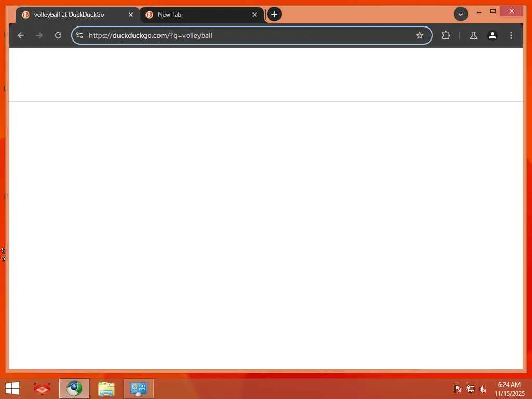This screenshot has width=532, height=399.
Task: Open Control Panel taskbar icon
Action: (138, 389)
